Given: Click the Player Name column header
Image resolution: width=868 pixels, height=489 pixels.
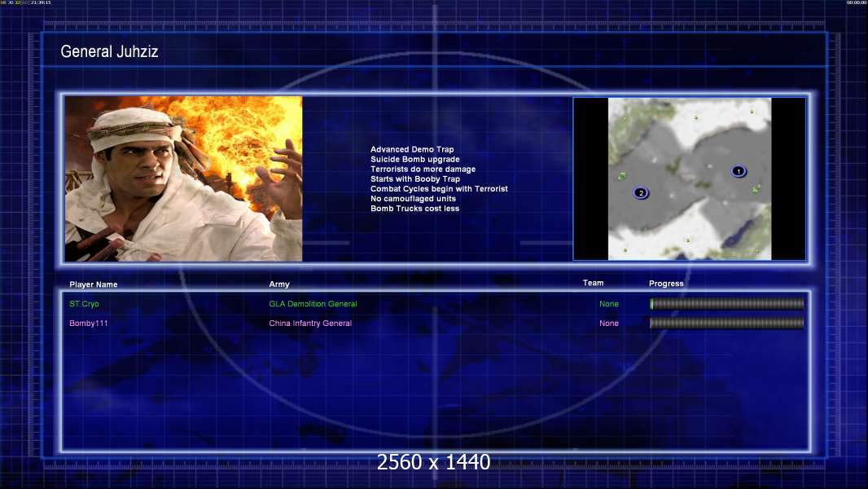Looking at the screenshot, I should (94, 284).
